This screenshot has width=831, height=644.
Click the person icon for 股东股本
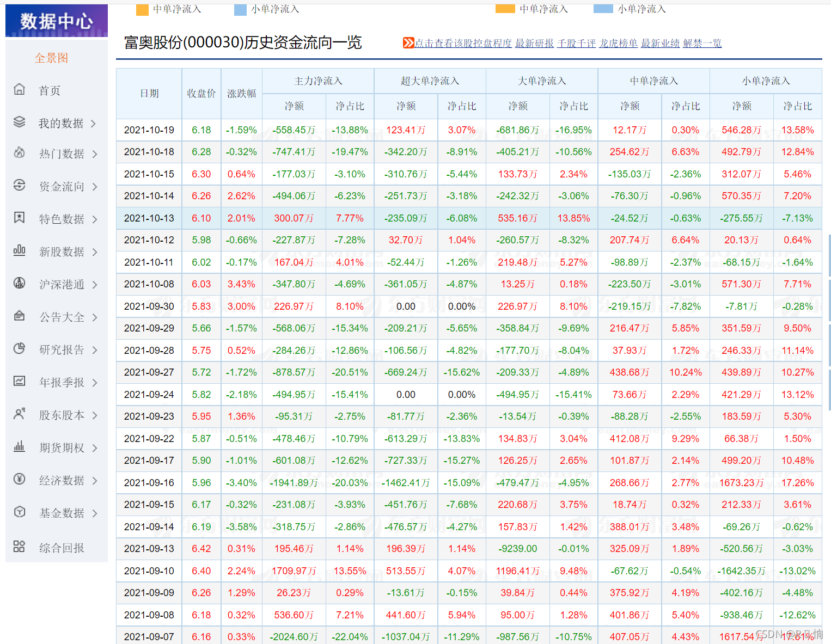20,414
